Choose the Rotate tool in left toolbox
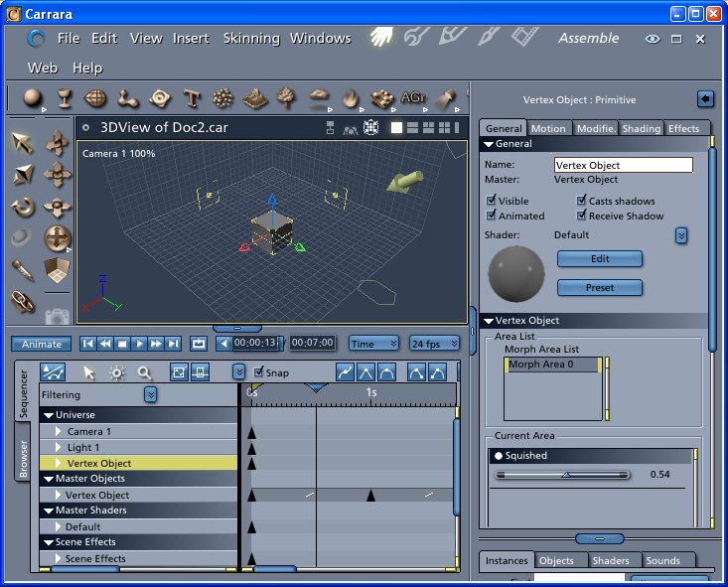This screenshot has width=728, height=587. [x=23, y=208]
